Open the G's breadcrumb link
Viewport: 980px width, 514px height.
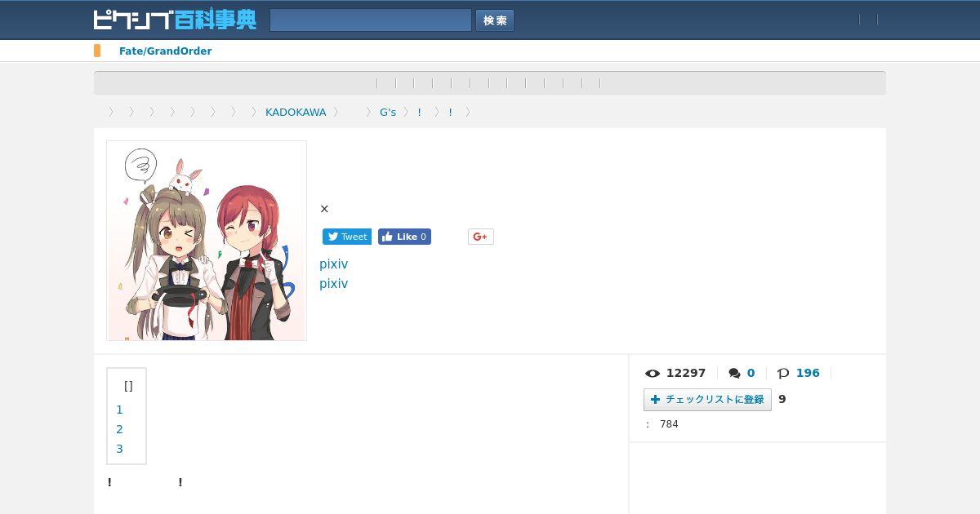[388, 112]
